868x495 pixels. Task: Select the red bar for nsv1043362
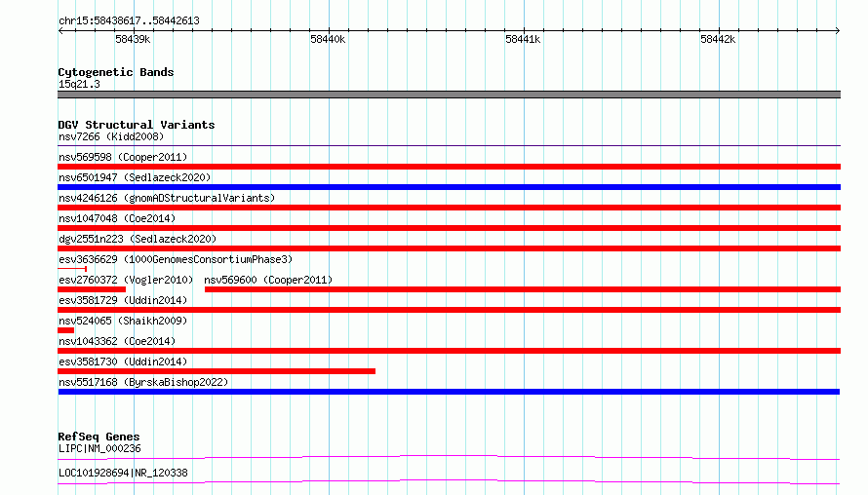pyautogui.click(x=449, y=351)
